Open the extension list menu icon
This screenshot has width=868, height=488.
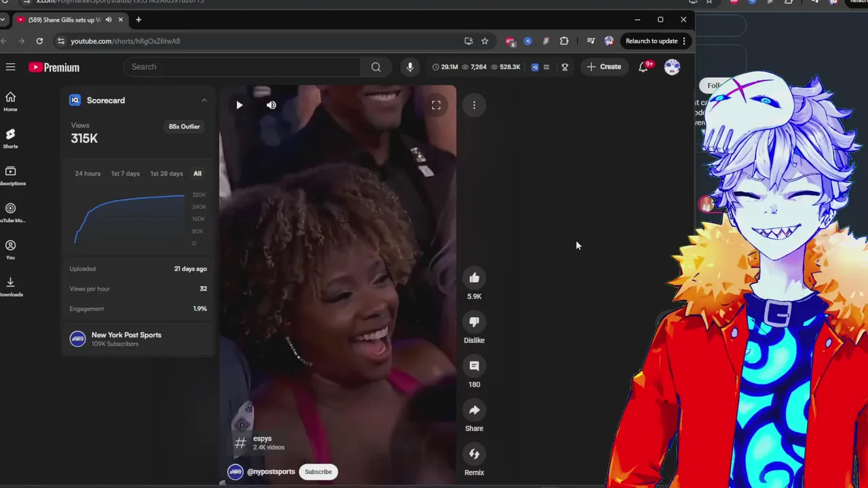(546, 67)
